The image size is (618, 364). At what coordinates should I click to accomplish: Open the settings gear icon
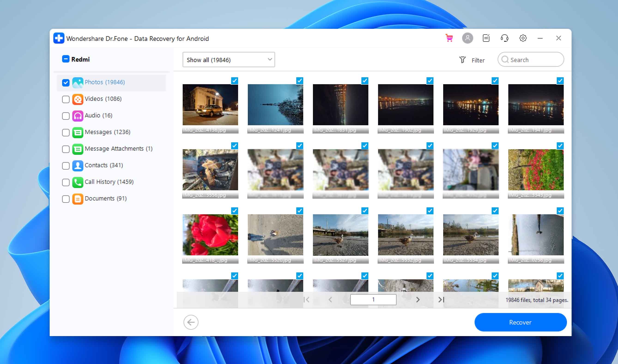523,38
